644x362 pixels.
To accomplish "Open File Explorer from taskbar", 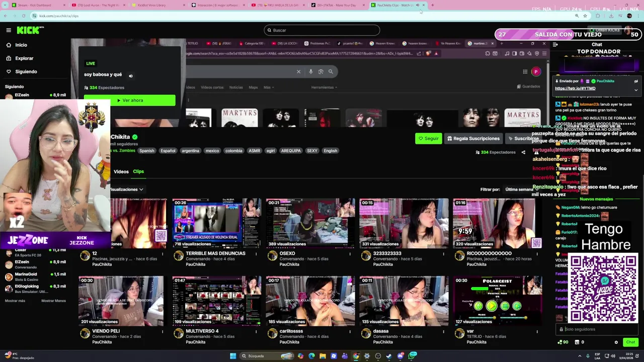I will click(323, 356).
